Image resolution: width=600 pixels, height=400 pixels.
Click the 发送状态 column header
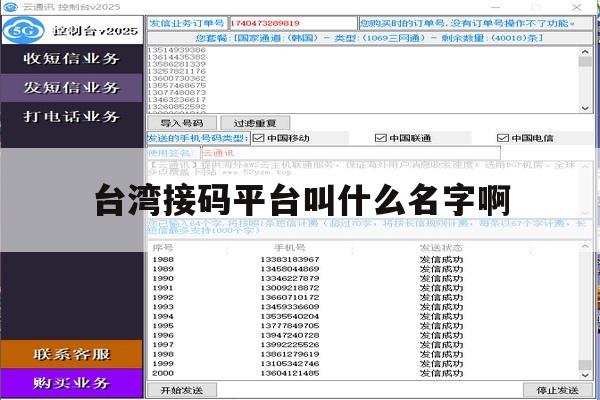point(441,248)
